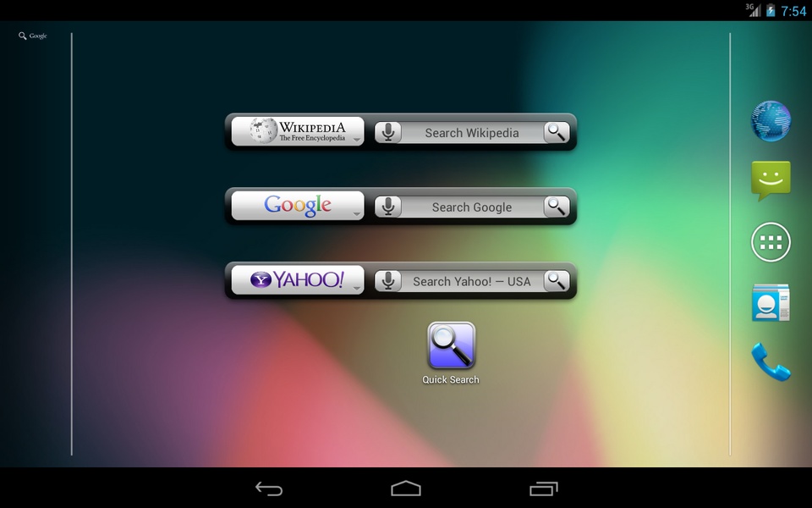
Task: Tap the 7:54 clock in status bar
Action: (x=793, y=11)
